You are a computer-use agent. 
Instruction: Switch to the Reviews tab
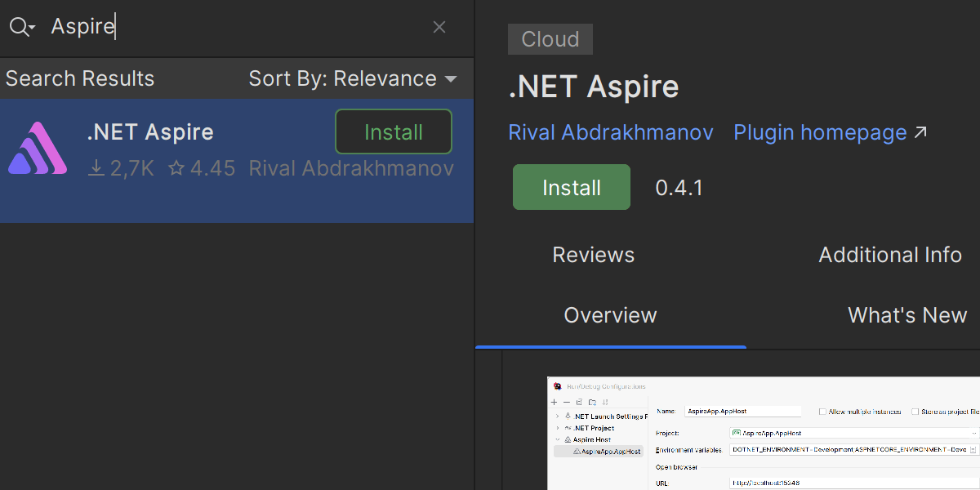pos(593,255)
